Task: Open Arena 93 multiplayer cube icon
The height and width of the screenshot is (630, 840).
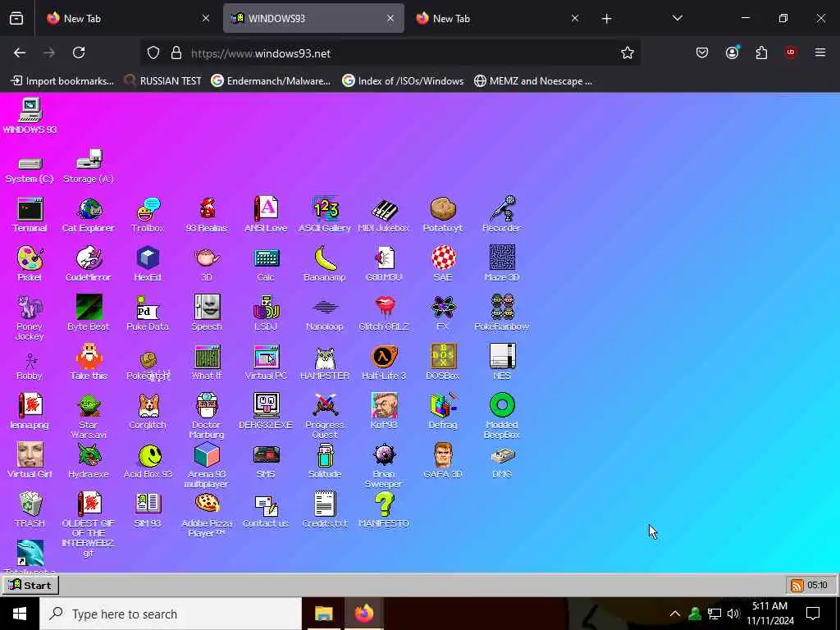Action: [207, 466]
